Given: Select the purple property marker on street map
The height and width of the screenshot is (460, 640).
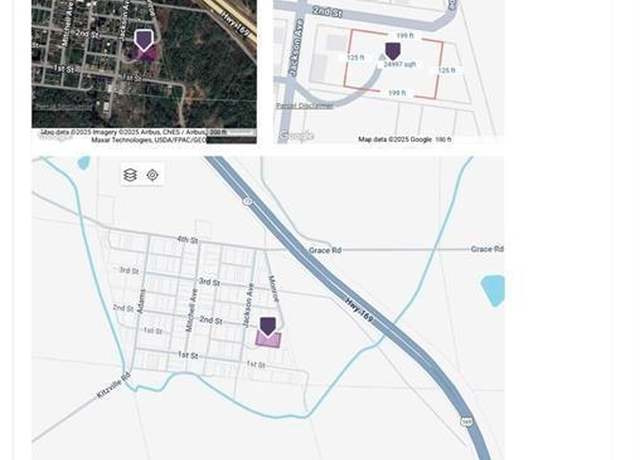Looking at the screenshot, I should [268, 327].
